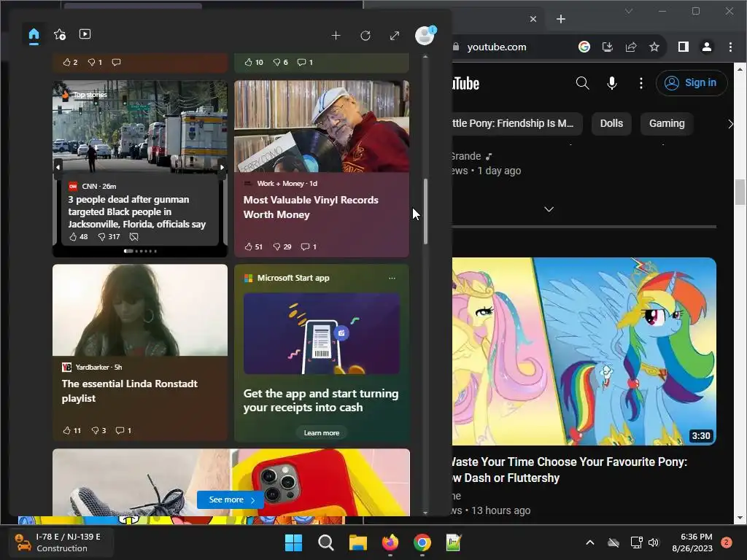Dislike the CNN Jacksonville story

109,237
